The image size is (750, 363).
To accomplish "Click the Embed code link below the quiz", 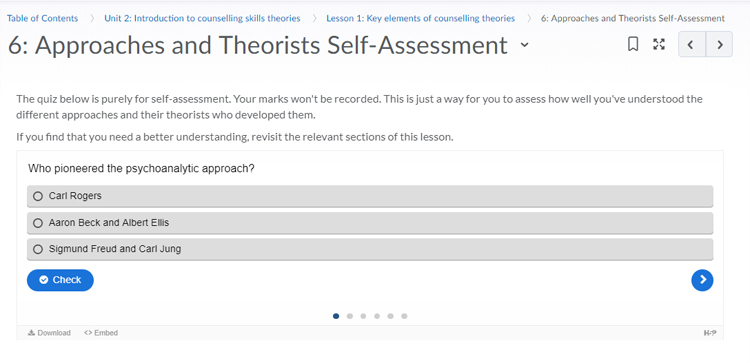I will point(101,333).
